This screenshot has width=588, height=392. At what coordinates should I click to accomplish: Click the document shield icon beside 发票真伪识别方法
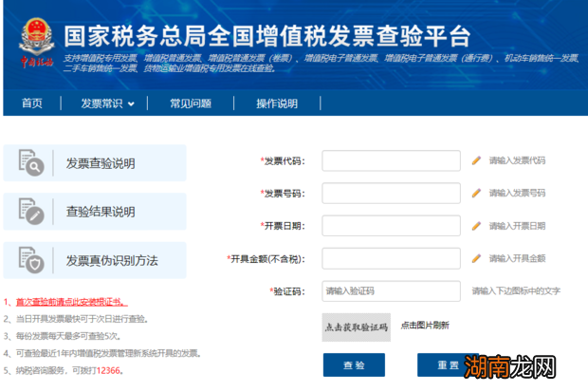point(31,260)
